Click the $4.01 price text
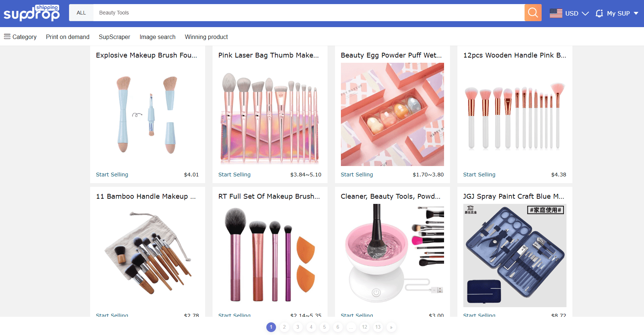 pyautogui.click(x=191, y=175)
